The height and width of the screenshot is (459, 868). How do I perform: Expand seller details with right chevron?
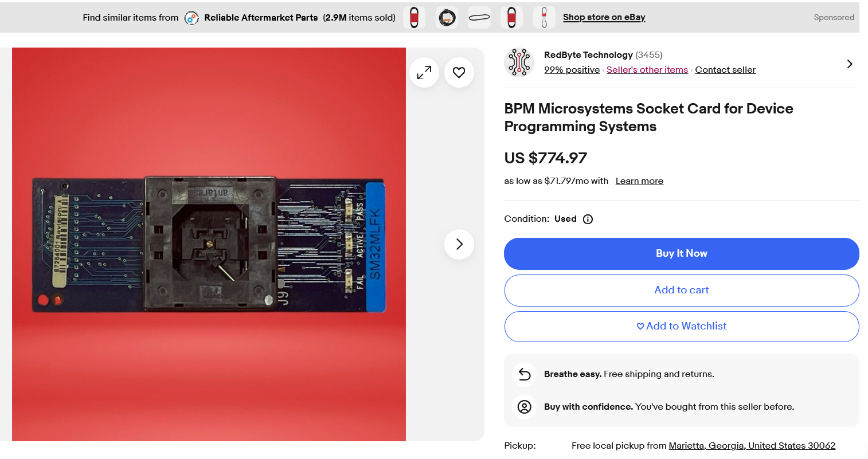[x=850, y=64]
